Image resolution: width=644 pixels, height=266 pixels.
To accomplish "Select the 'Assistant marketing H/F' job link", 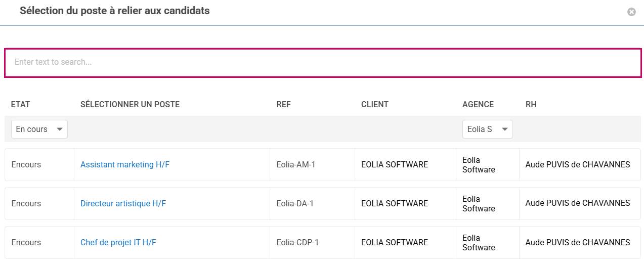I will pyautogui.click(x=124, y=165).
